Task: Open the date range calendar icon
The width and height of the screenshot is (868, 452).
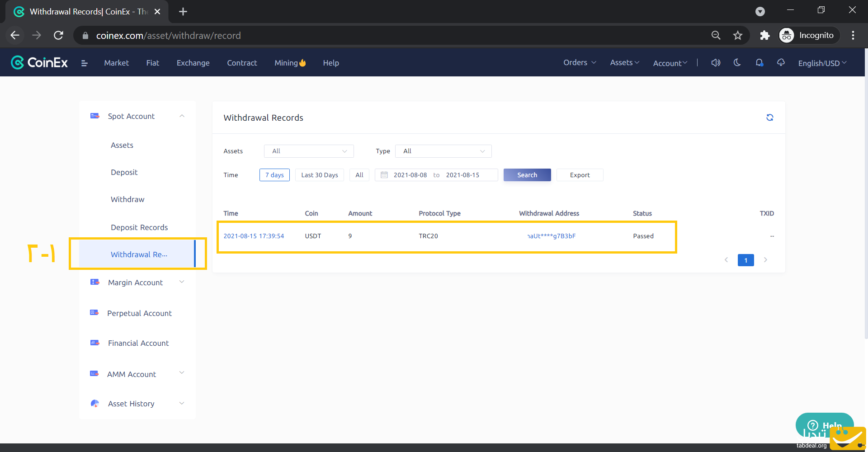Action: pyautogui.click(x=384, y=175)
